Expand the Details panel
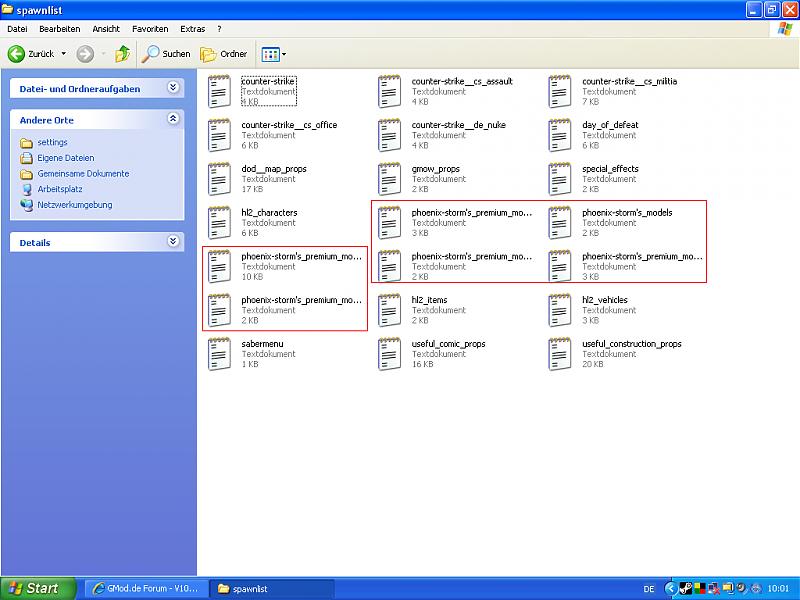This screenshot has height=600, width=800. pyautogui.click(x=173, y=242)
